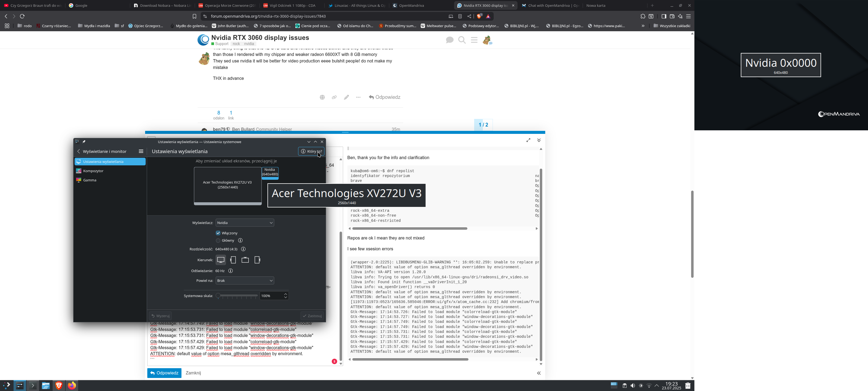868x391 pixels.
Task: Open the Wszystkie zakładki bookmarks folder
Action: [x=672, y=26]
